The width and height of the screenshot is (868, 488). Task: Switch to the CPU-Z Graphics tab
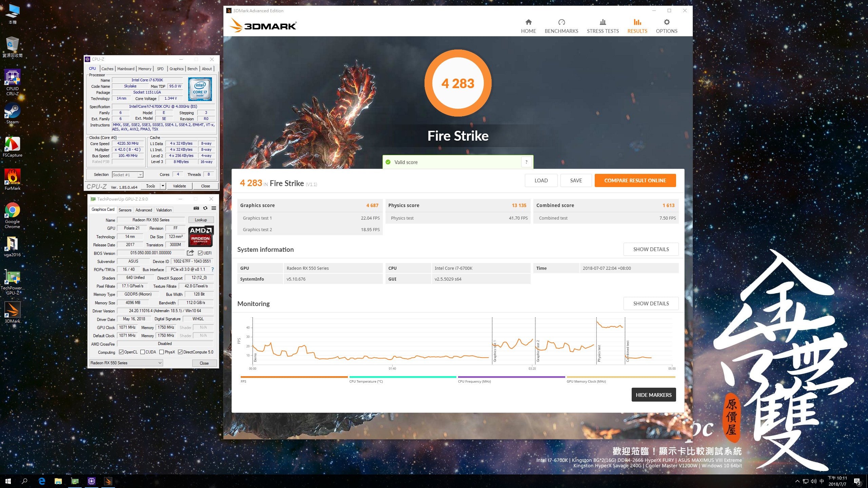pos(177,69)
